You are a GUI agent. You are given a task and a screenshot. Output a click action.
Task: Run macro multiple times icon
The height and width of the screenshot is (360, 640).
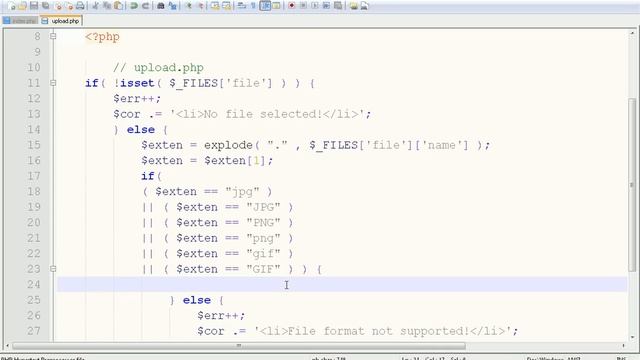click(x=326, y=6)
